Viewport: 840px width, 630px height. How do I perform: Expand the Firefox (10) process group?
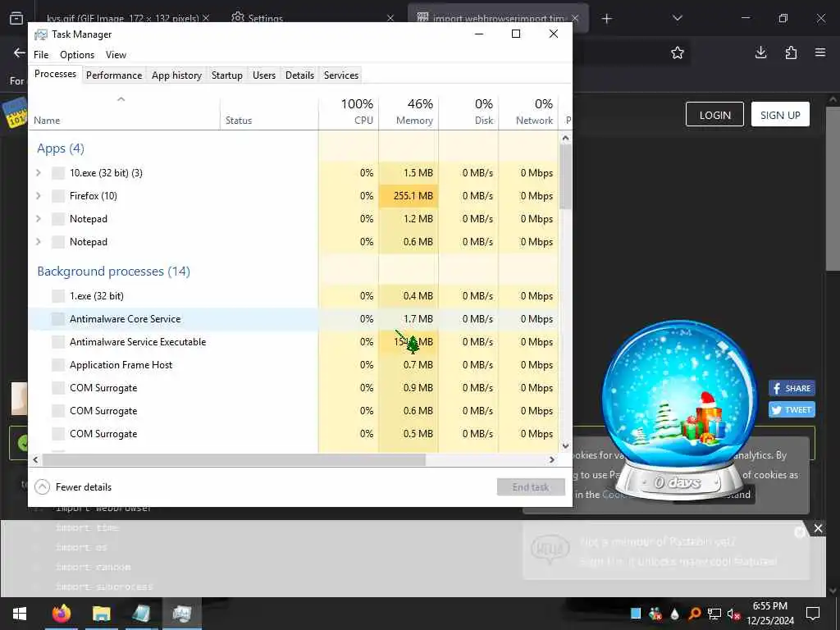click(38, 195)
